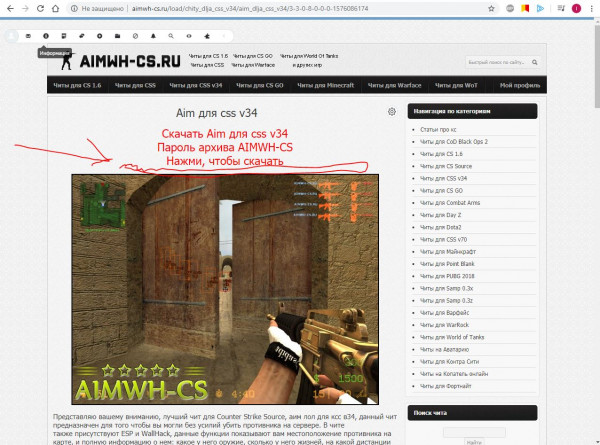This screenshot has width=600, height=445.
Task: Click the round add icon in admin bar
Action: 99,36
